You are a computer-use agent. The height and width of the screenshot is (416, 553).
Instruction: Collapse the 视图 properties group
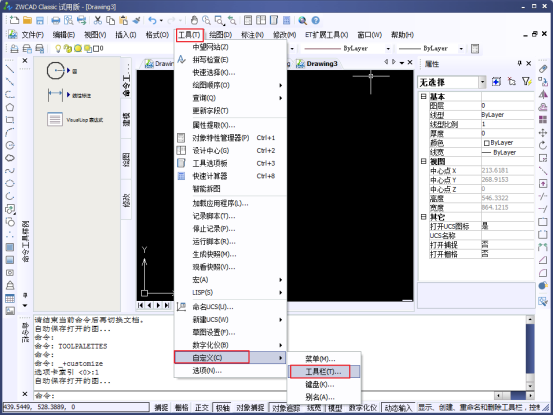(x=424, y=161)
